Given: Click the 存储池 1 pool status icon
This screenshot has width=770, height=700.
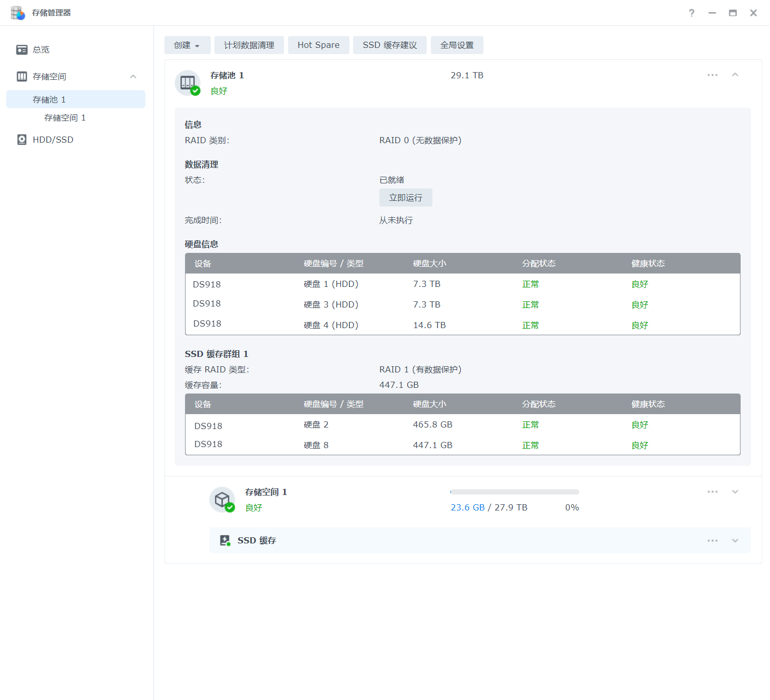Looking at the screenshot, I should pos(188,83).
